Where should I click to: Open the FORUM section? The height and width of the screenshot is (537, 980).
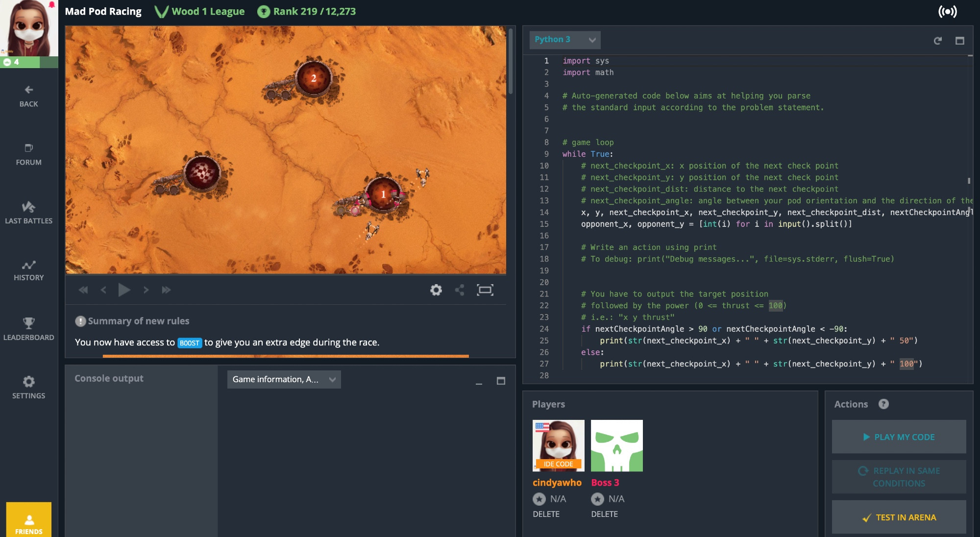click(x=28, y=154)
